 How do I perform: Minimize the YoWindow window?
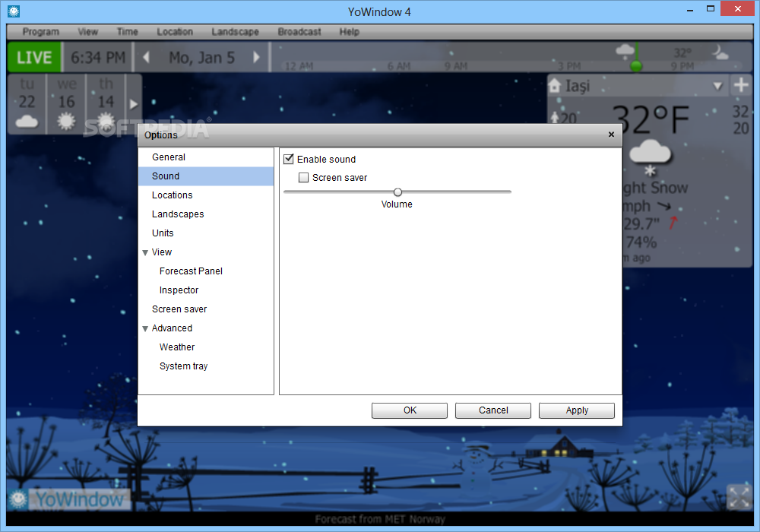(x=690, y=10)
